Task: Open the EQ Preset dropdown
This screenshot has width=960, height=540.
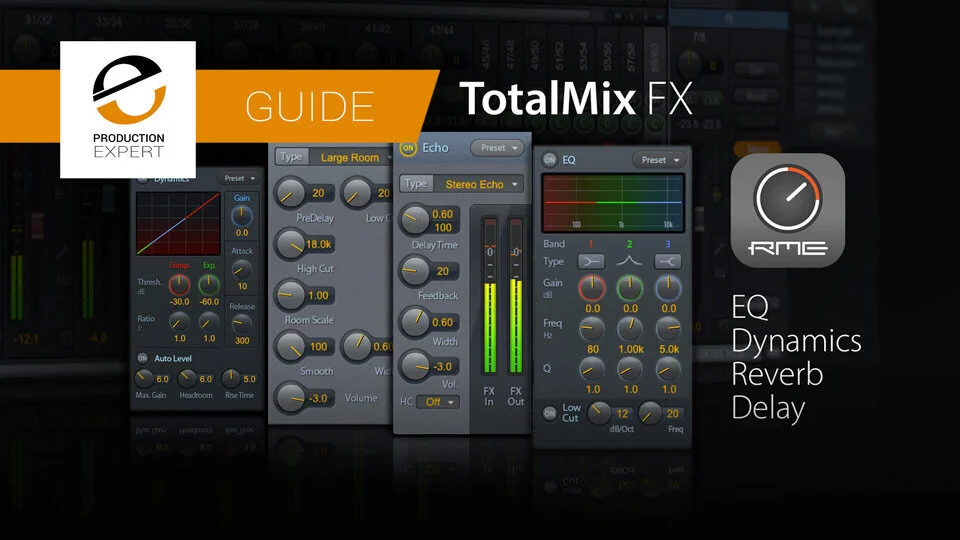Action: tap(659, 160)
